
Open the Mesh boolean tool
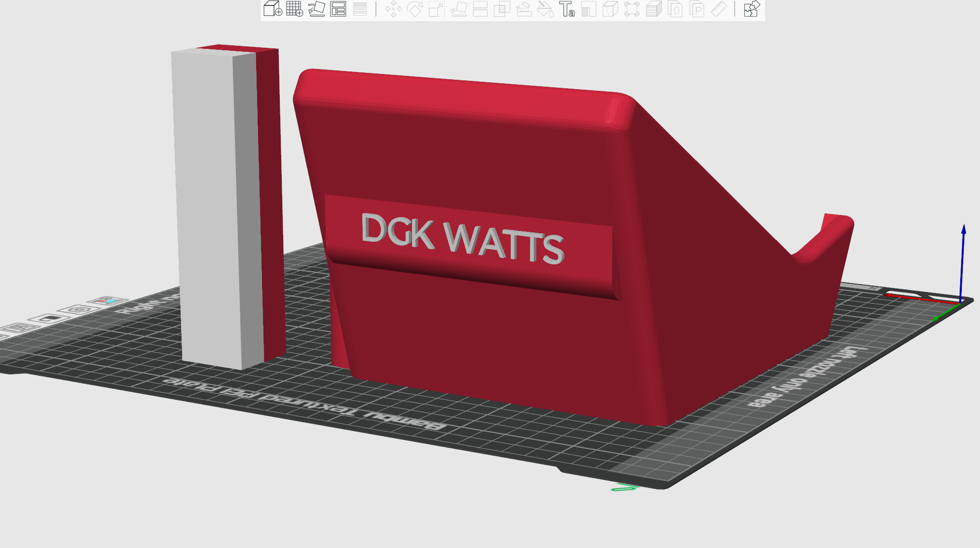502,9
